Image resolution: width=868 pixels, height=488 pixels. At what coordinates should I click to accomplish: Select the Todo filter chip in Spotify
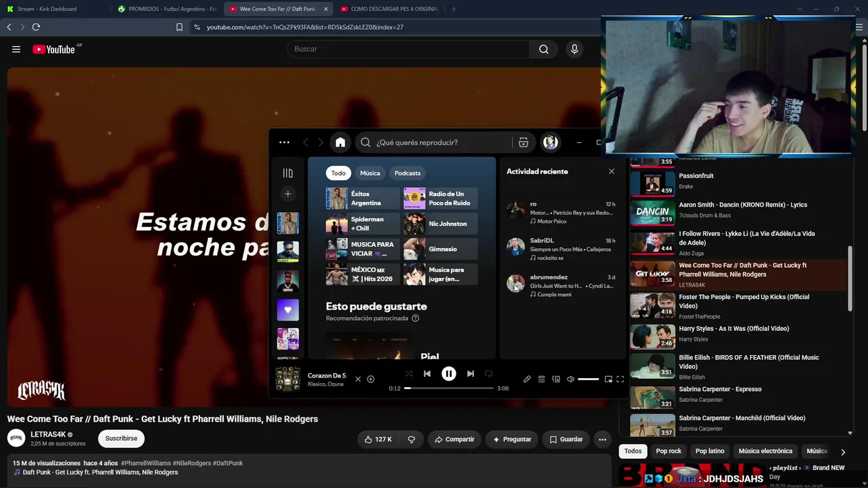click(338, 173)
